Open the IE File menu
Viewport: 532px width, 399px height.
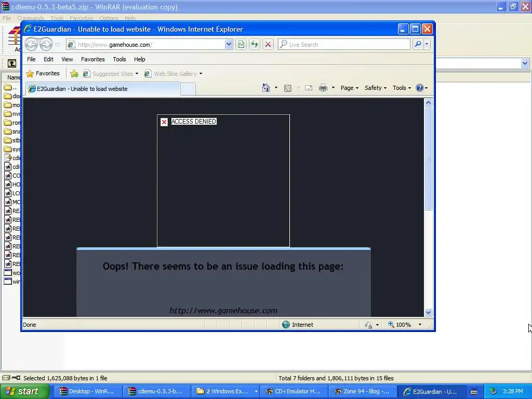[31, 59]
